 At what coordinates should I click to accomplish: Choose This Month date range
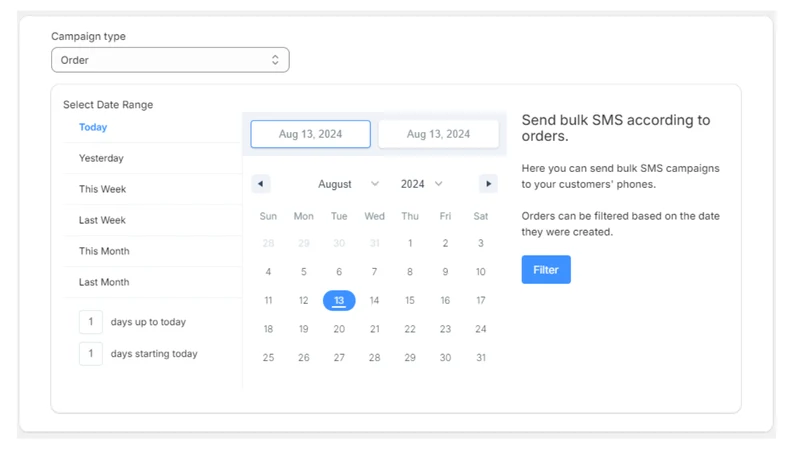(x=152, y=251)
